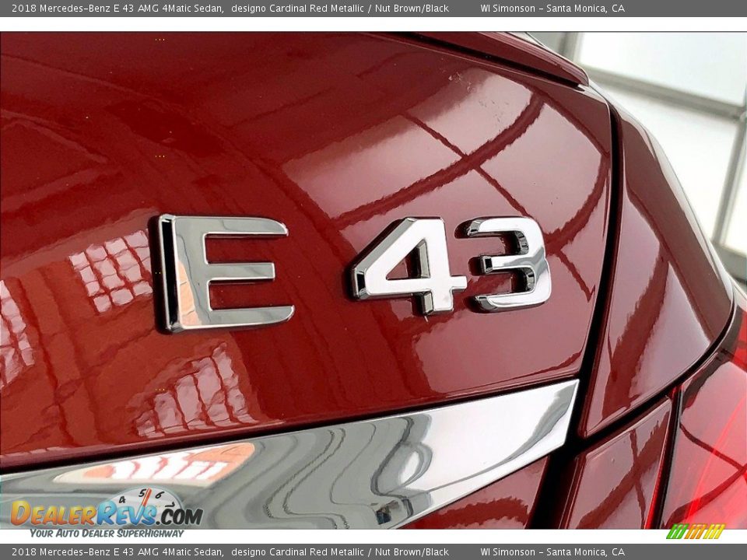This screenshot has height=560, width=747.
Task: Click top caption text "designo Cardinal Red Metallic / Nut Brown/Black"
Action: (x=340, y=8)
